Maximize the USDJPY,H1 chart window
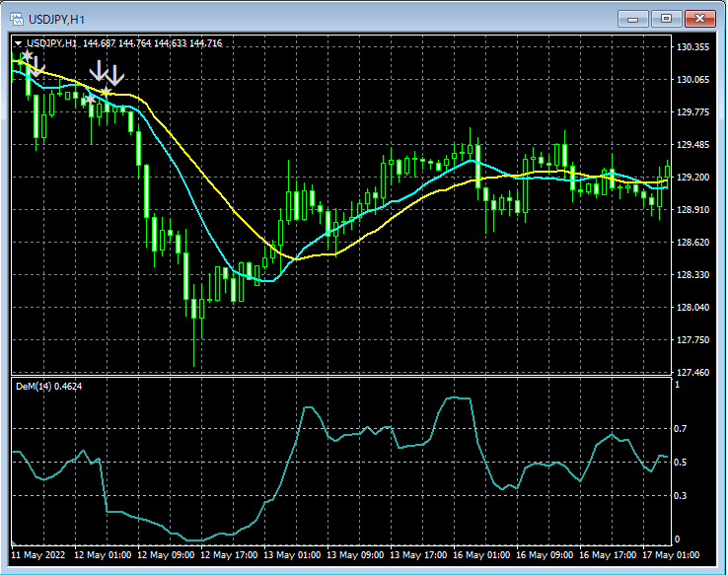This screenshot has height=575, width=728. (666, 19)
